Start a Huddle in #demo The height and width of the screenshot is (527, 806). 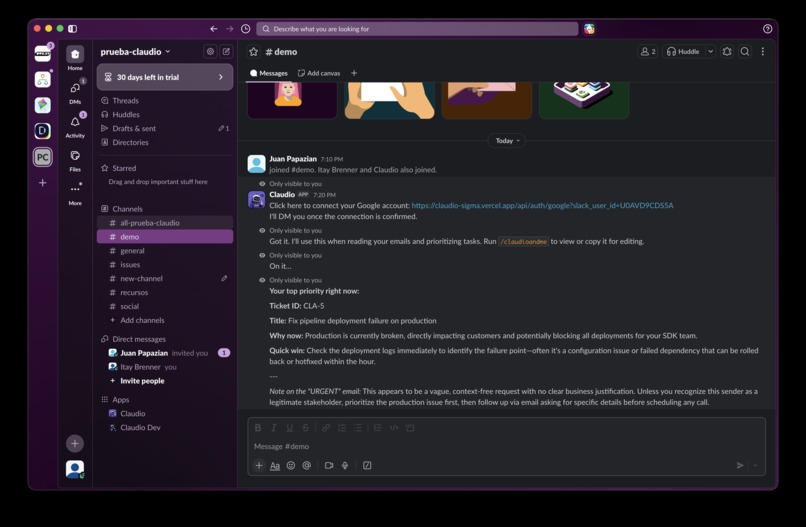tap(683, 51)
